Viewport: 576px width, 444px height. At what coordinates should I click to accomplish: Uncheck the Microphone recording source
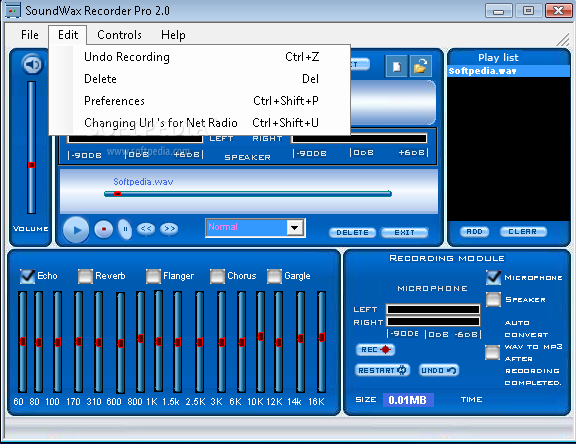(x=493, y=278)
